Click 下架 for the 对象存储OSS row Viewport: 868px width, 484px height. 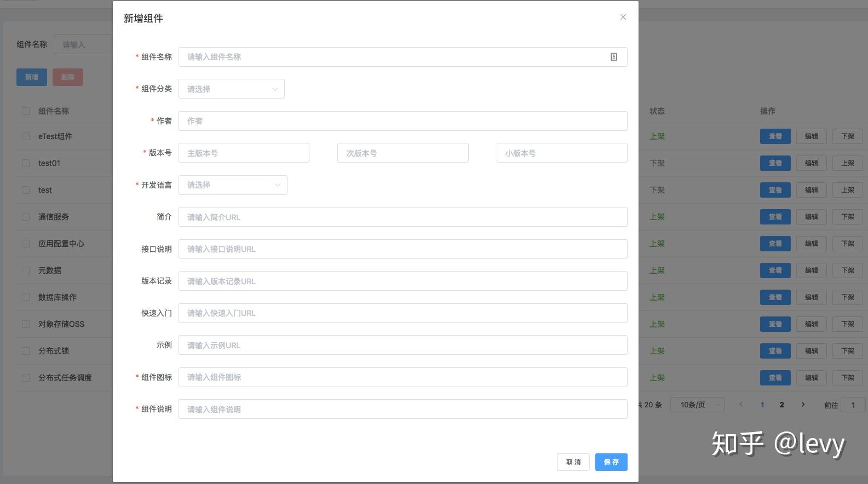[848, 324]
